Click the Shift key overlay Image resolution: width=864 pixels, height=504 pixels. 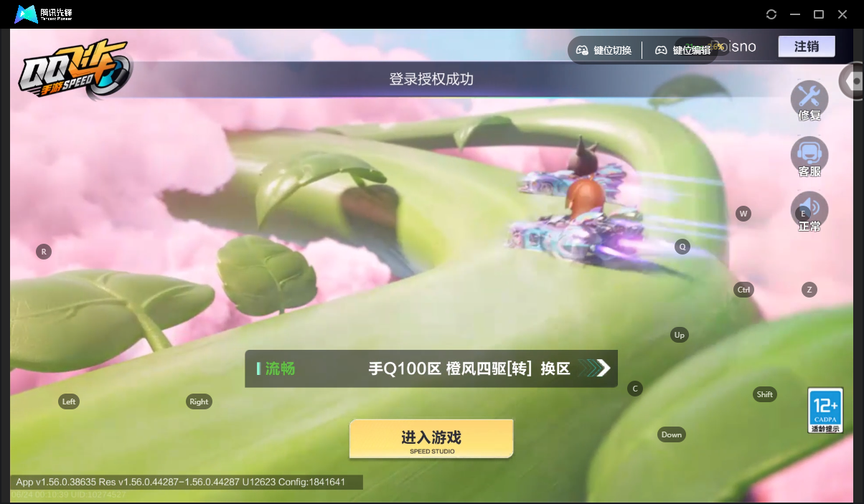tap(765, 394)
